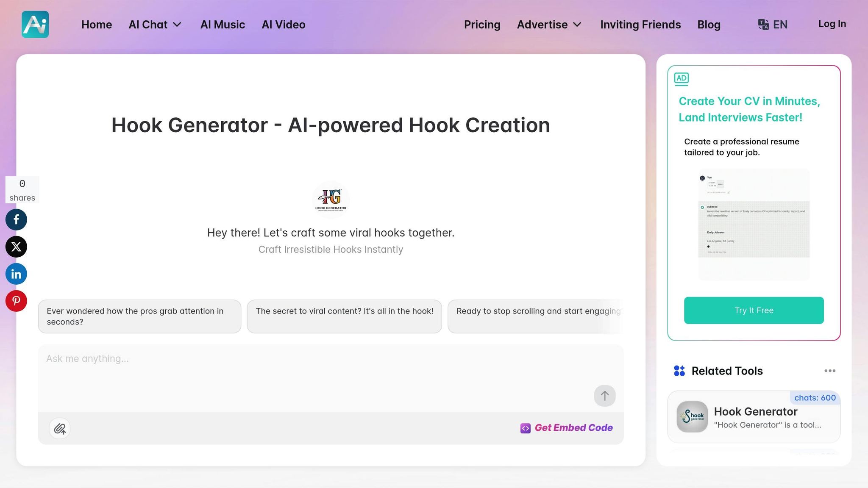The width and height of the screenshot is (868, 488).
Task: Click the AD badge icon
Action: (682, 79)
